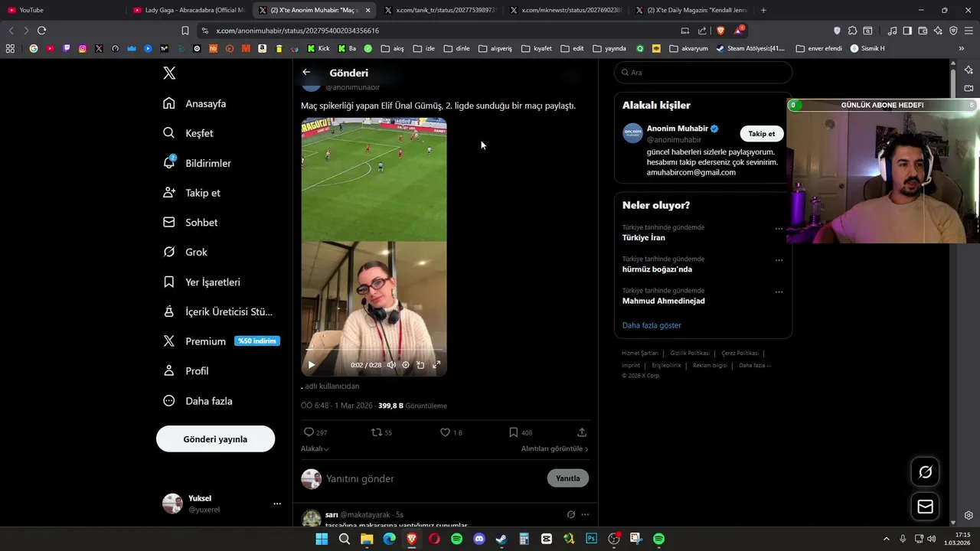Open Grok from the sidebar
980x551 pixels.
(185, 252)
